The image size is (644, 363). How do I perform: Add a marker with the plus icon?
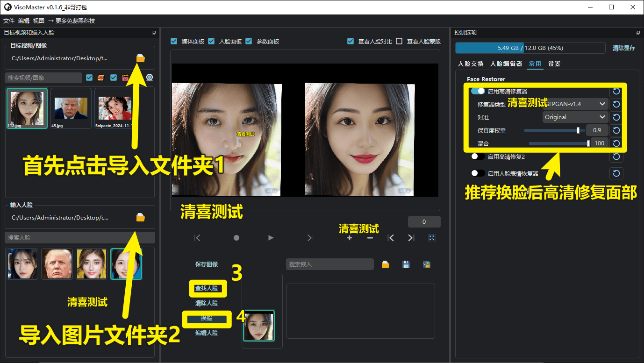click(x=350, y=238)
